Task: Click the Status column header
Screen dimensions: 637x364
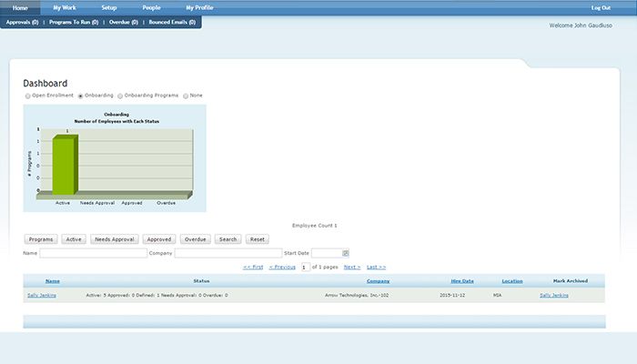Action: point(201,280)
